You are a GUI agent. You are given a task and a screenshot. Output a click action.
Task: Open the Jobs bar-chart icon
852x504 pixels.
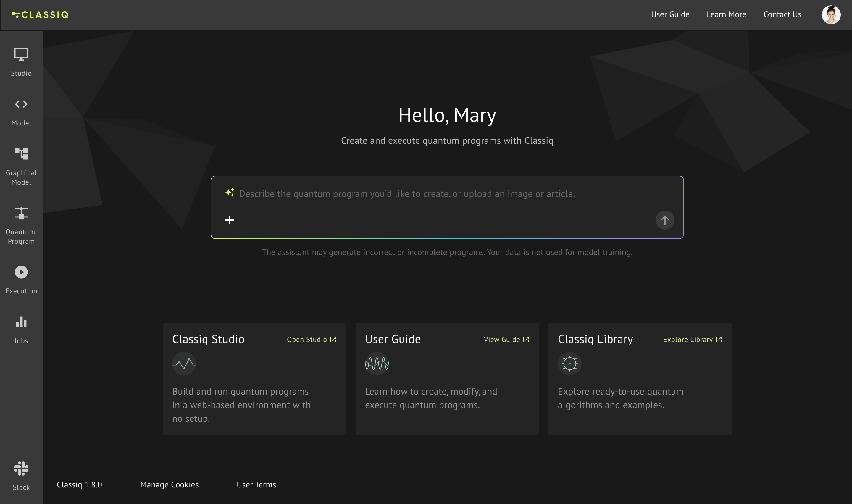[x=21, y=322]
